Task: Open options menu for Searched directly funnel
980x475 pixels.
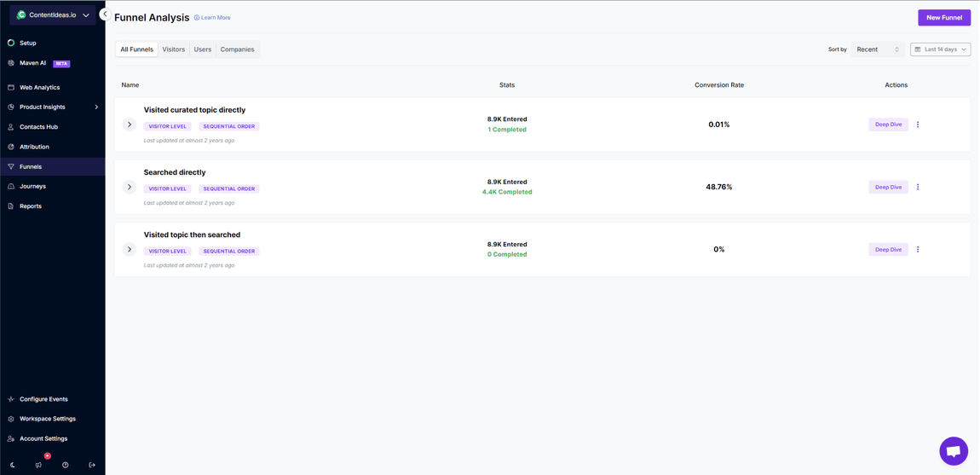Action: coord(918,187)
